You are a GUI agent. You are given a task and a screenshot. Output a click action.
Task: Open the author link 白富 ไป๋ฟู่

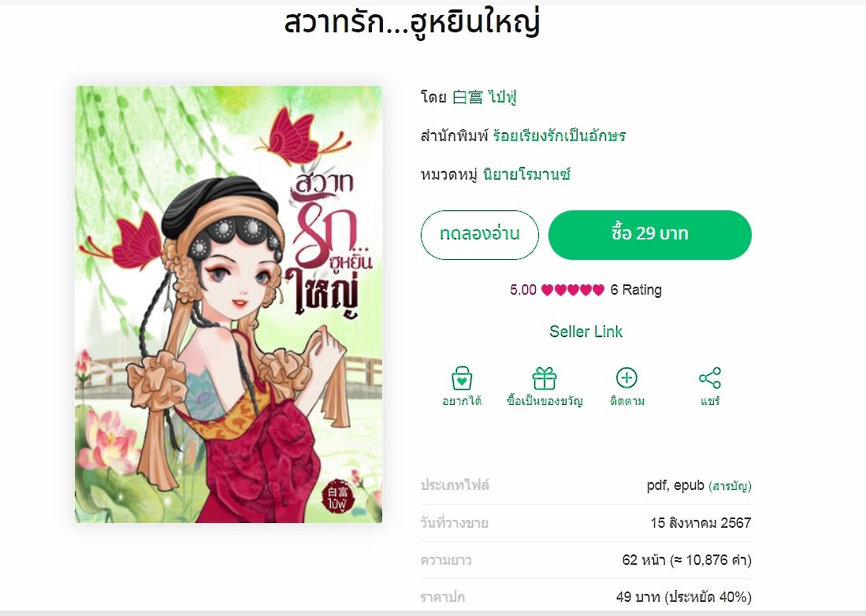(485, 97)
